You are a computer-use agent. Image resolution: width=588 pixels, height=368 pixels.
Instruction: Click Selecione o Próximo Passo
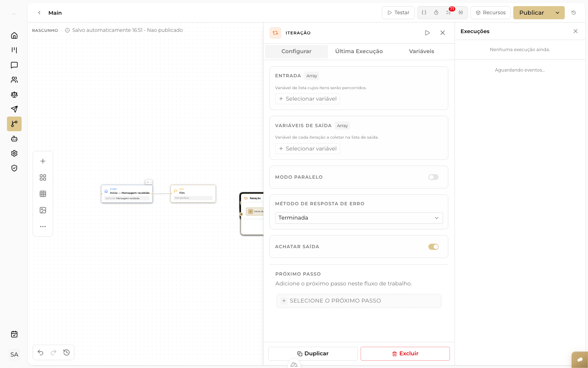[x=359, y=301]
